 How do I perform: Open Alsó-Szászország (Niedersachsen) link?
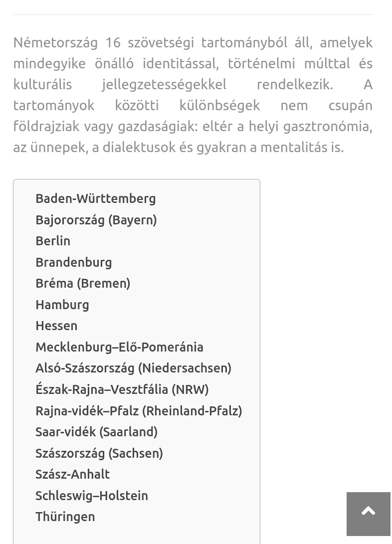click(x=134, y=368)
